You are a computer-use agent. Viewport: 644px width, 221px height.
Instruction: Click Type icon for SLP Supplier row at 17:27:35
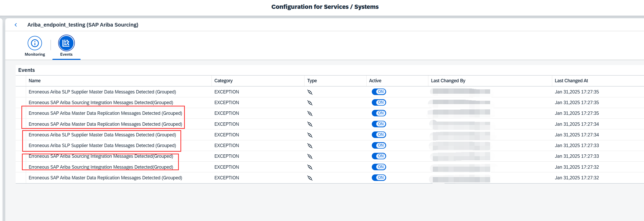pos(310,92)
